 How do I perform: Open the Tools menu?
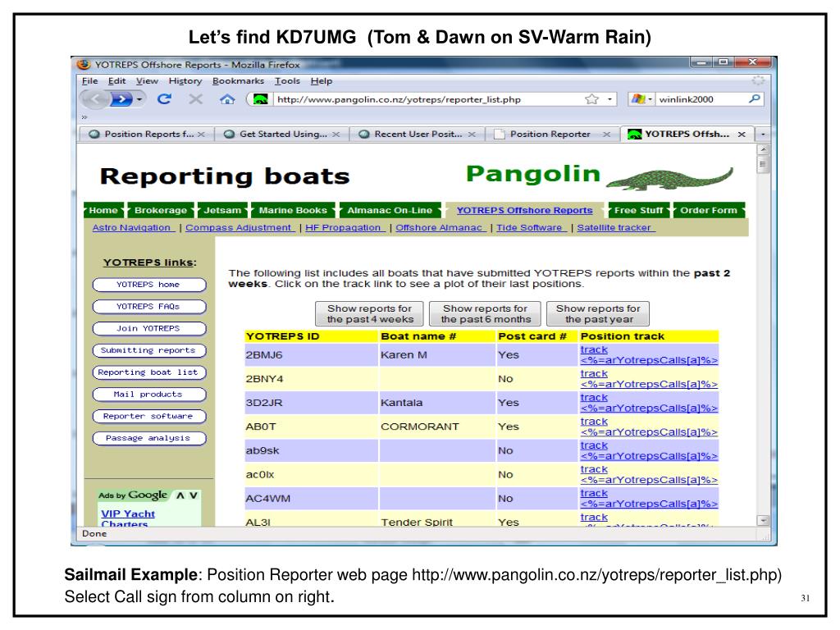pyautogui.click(x=287, y=81)
